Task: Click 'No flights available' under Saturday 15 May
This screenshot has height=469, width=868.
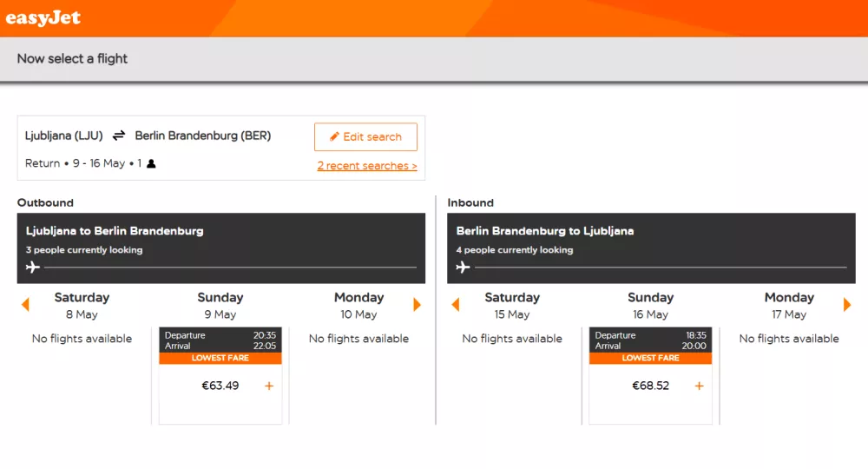Action: pos(512,339)
